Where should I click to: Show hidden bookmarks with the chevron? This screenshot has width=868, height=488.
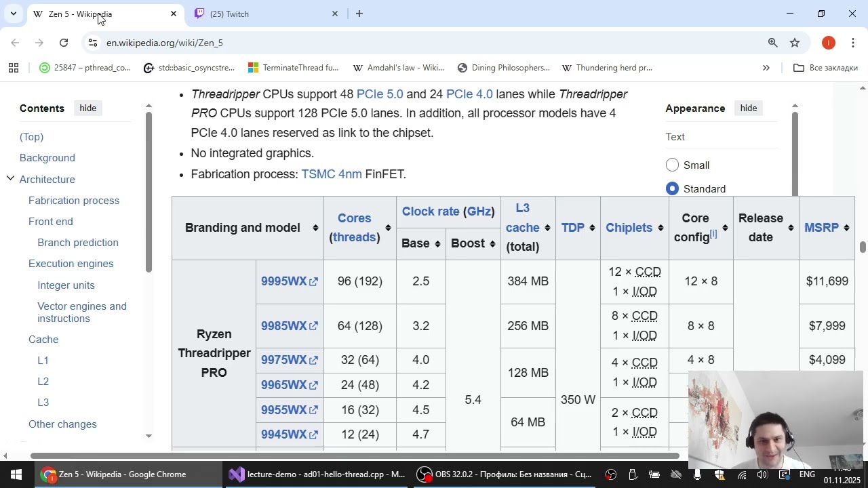point(766,68)
